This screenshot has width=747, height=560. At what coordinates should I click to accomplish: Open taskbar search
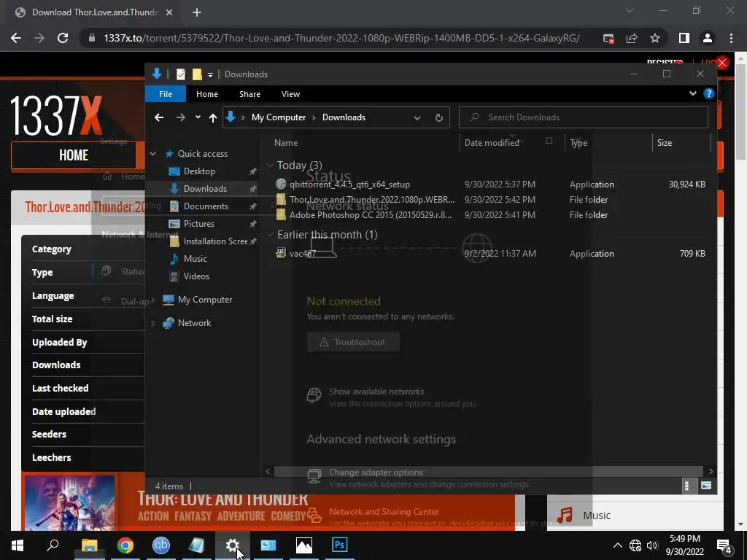[x=53, y=545]
